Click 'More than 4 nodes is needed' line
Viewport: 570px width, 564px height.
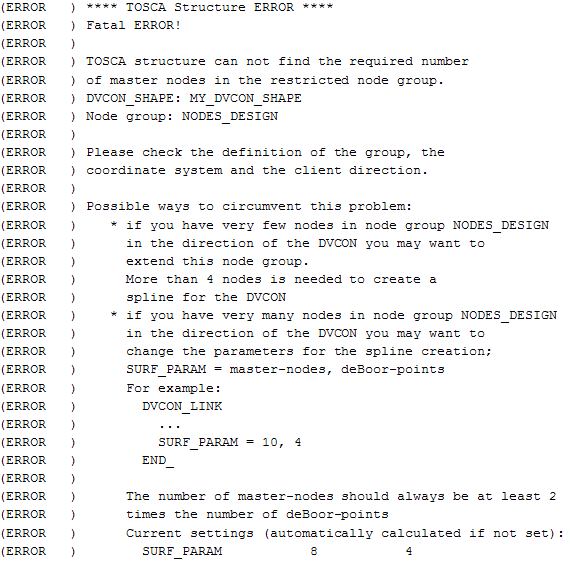[x=281, y=280]
